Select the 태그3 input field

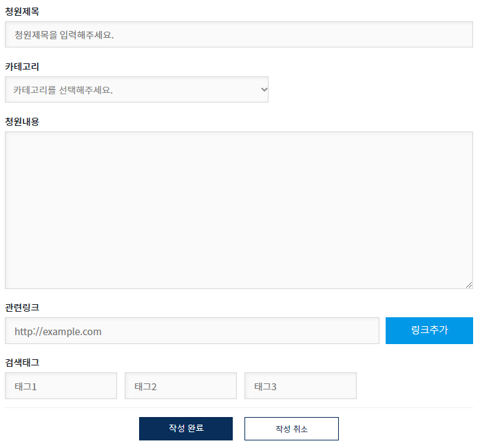[301, 386]
